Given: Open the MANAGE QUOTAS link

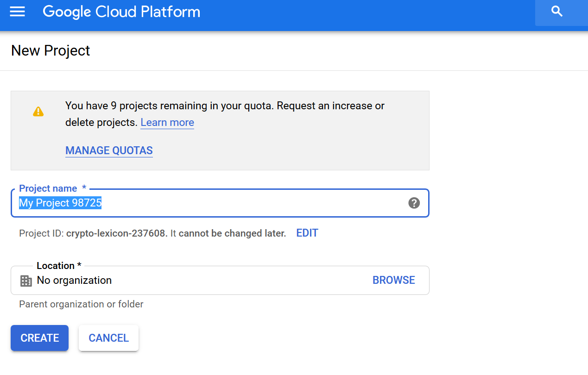Looking at the screenshot, I should click(109, 150).
